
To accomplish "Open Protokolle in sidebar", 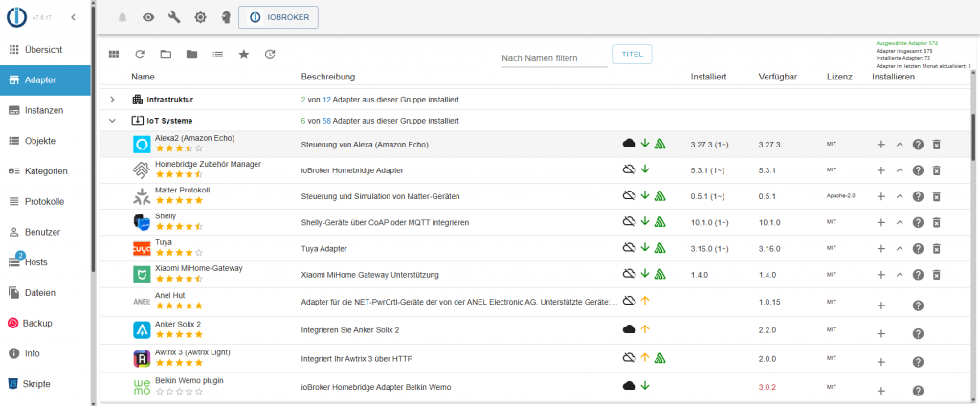I will pyautogui.click(x=45, y=201).
